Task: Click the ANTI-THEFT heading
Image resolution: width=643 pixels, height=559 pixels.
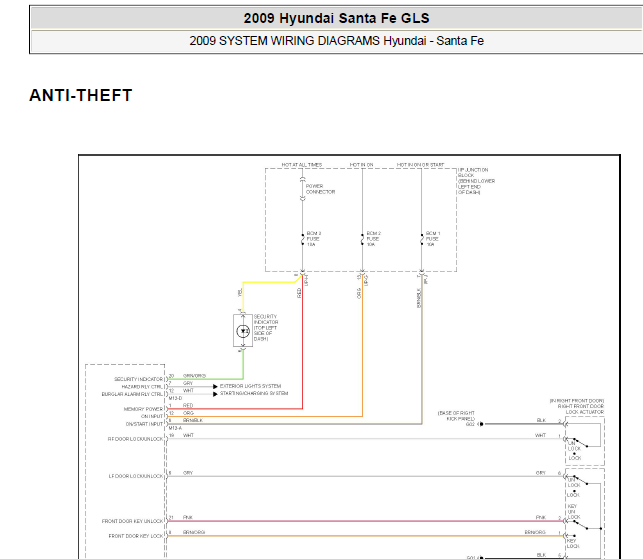Action: click(x=81, y=95)
